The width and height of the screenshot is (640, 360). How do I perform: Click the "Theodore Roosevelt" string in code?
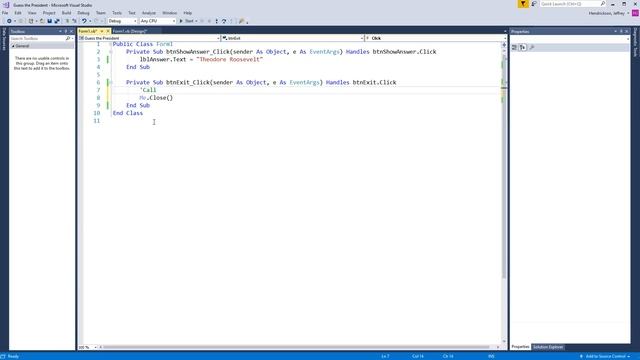(x=230, y=60)
